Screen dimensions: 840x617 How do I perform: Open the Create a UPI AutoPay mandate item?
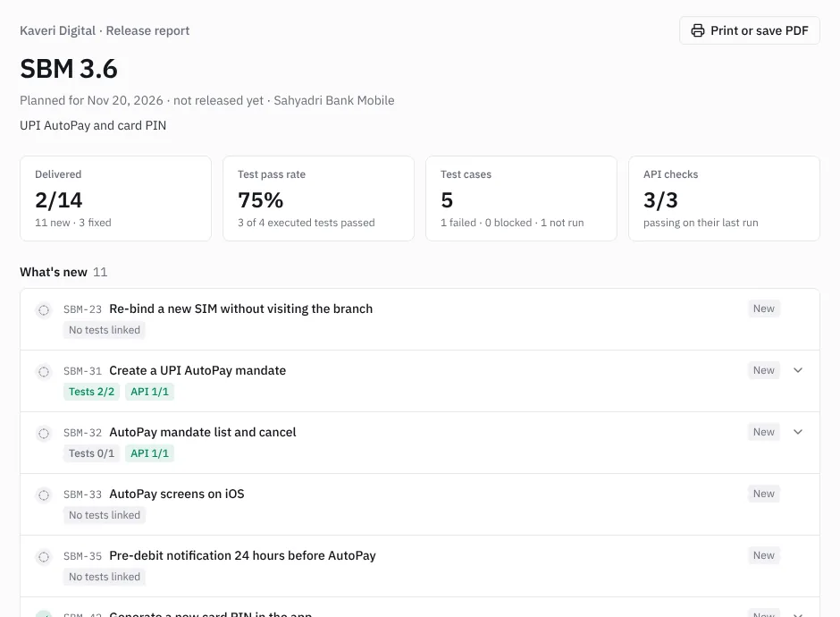[197, 370]
